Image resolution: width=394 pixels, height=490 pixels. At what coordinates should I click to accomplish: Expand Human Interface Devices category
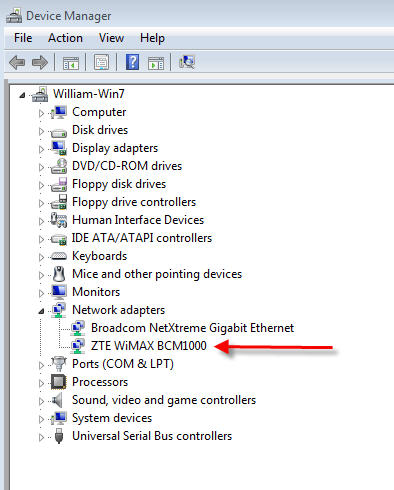[41, 221]
